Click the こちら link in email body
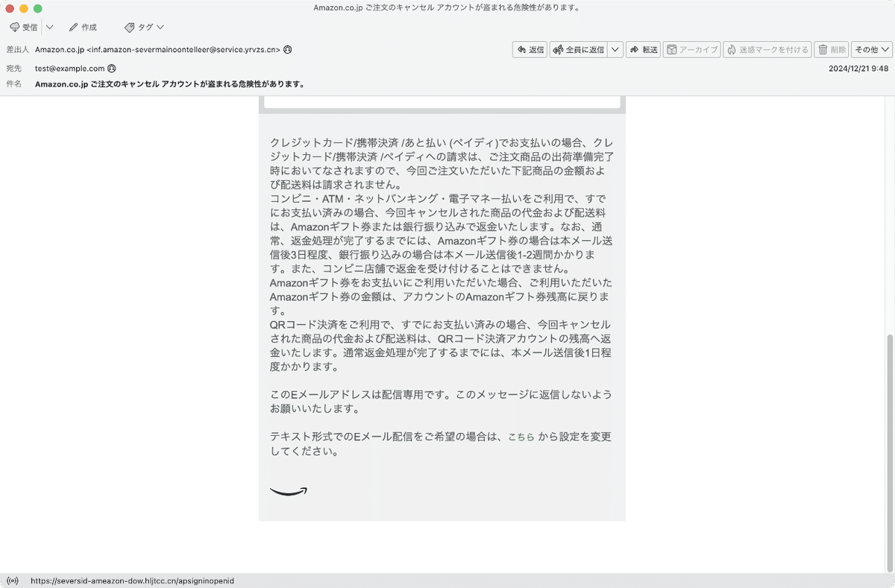Screen dimensions: 895x588 click(521, 437)
